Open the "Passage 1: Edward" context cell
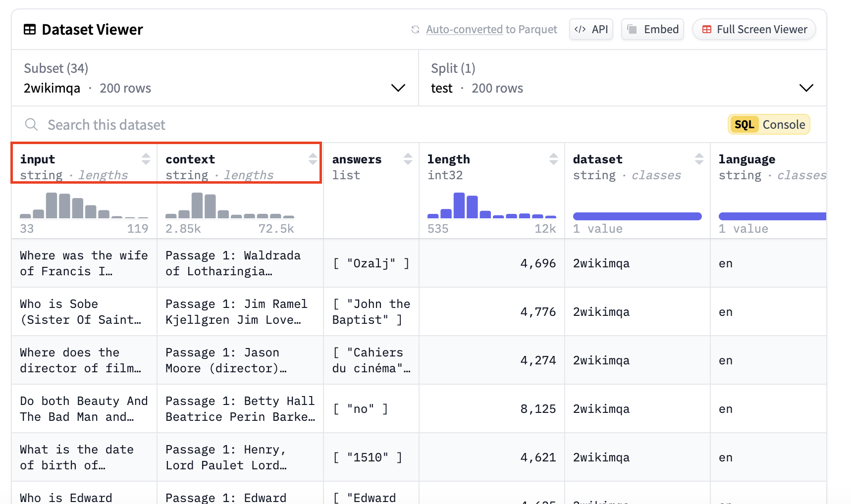This screenshot has width=851, height=504. click(x=240, y=494)
